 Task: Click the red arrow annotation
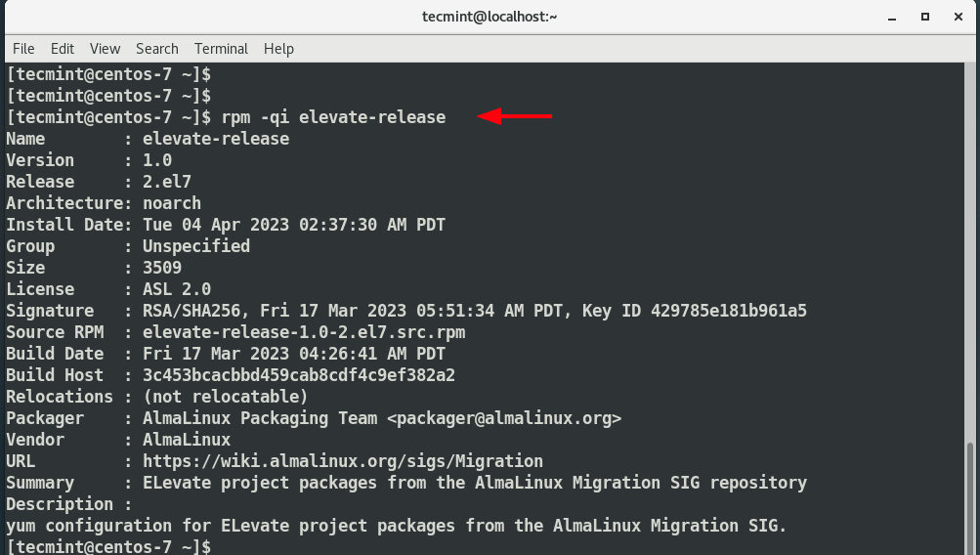tap(514, 116)
